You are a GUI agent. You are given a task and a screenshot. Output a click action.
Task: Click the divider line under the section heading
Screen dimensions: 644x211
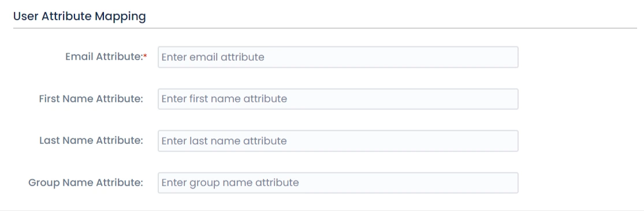pyautogui.click(x=325, y=28)
